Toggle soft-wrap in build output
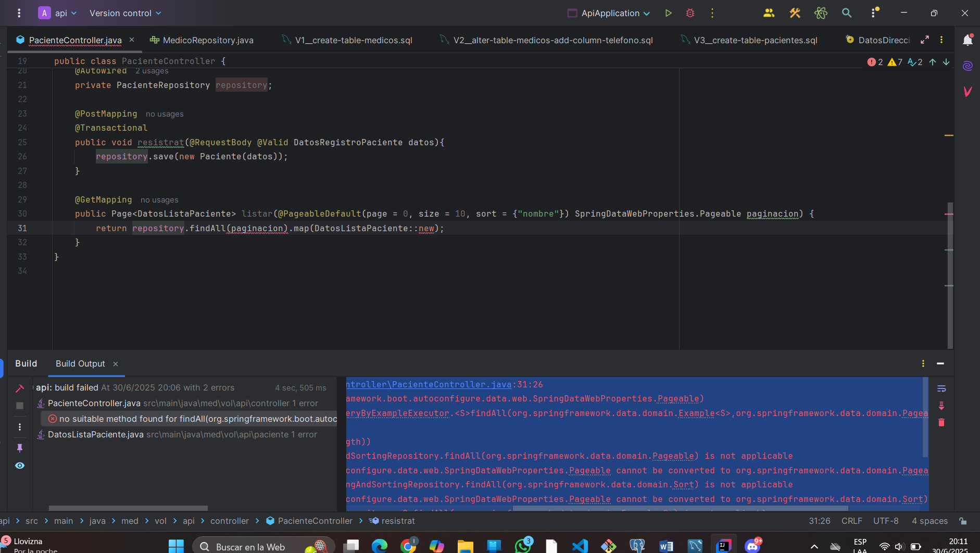Screen dimensions: 980x553 941,389
